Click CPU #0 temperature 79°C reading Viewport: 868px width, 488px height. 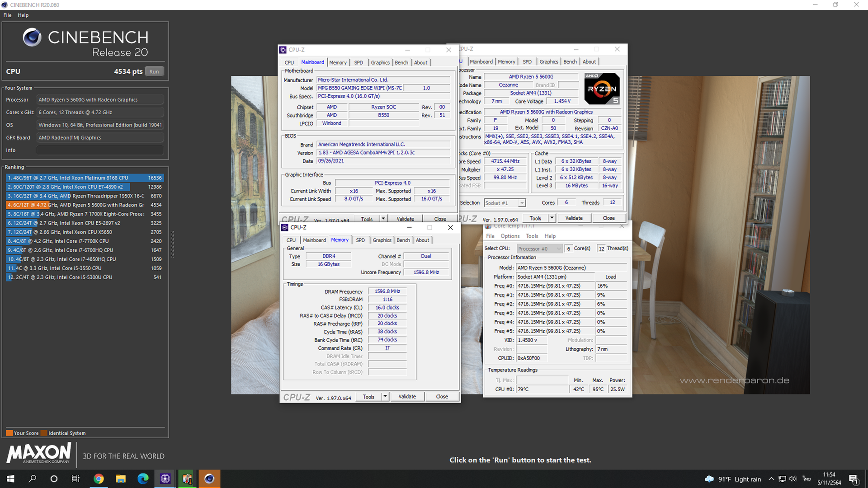coord(542,389)
